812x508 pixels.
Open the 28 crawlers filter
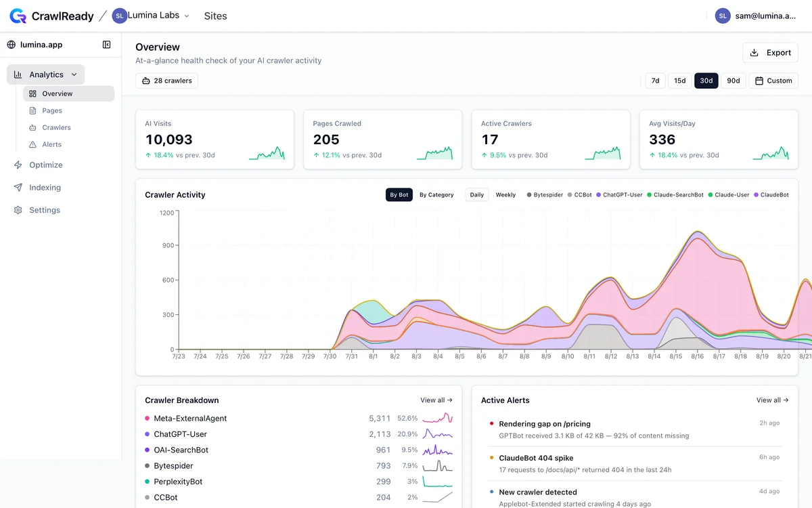[166, 81]
